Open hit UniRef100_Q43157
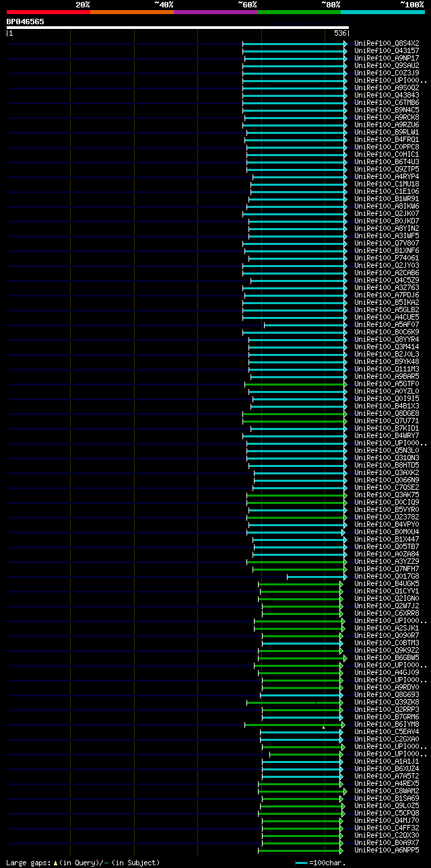Viewport: 431px width, 868px height. (x=387, y=50)
